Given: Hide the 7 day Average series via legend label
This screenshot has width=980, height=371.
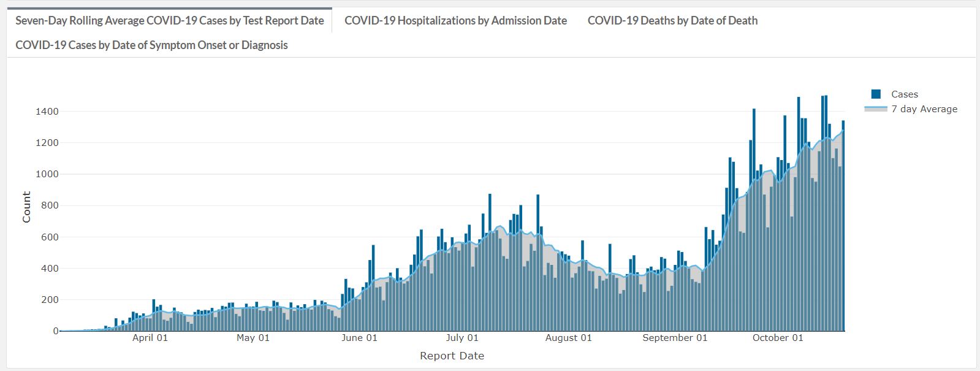Looking at the screenshot, I should (x=924, y=109).
